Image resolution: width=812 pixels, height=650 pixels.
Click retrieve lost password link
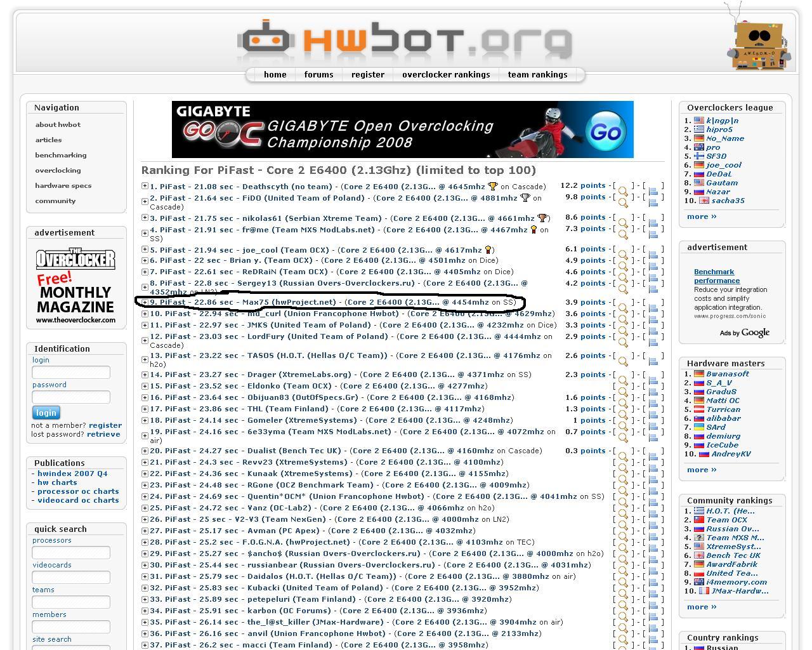[103, 434]
